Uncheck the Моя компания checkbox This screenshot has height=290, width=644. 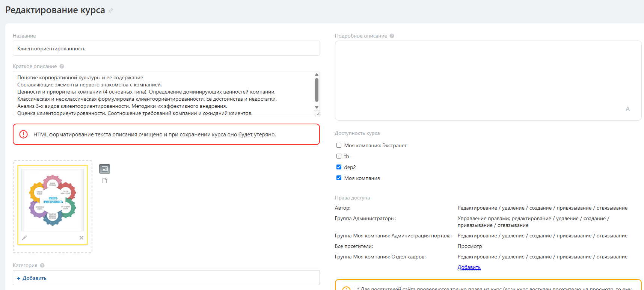(339, 178)
